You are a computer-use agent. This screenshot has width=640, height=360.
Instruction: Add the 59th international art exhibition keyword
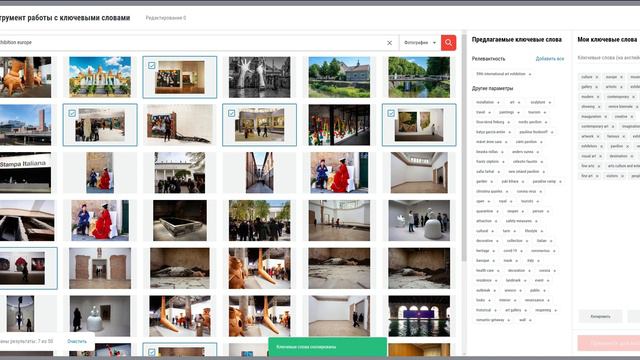coord(530,74)
